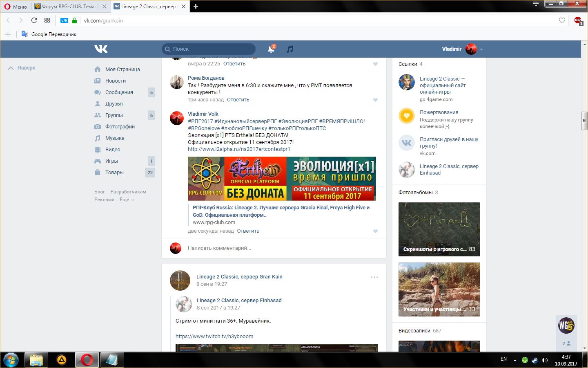Like Vladimir Volk's comment heart
The image size is (588, 368).
pos(375,231)
